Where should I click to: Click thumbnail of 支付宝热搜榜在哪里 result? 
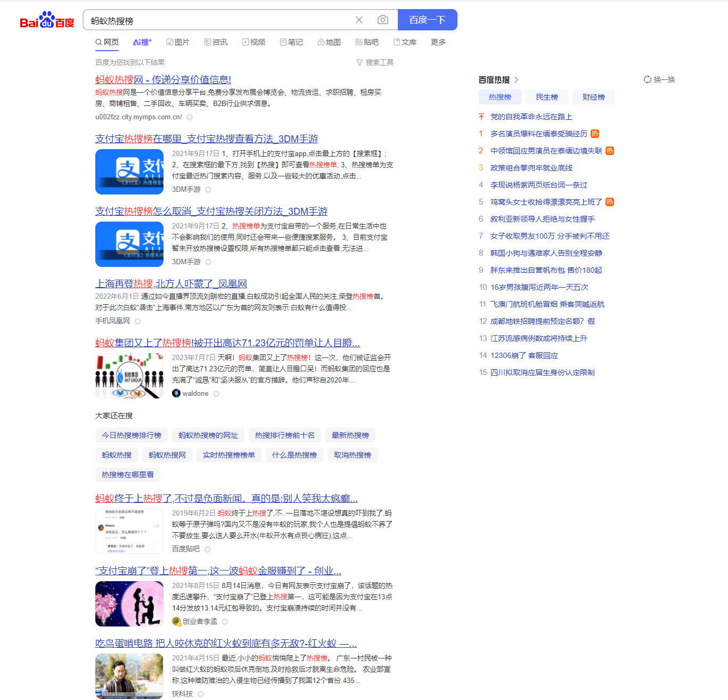(x=129, y=172)
